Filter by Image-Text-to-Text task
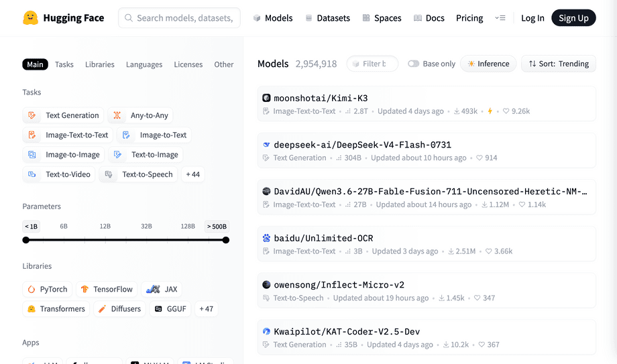The height and width of the screenshot is (364, 617). [68, 135]
